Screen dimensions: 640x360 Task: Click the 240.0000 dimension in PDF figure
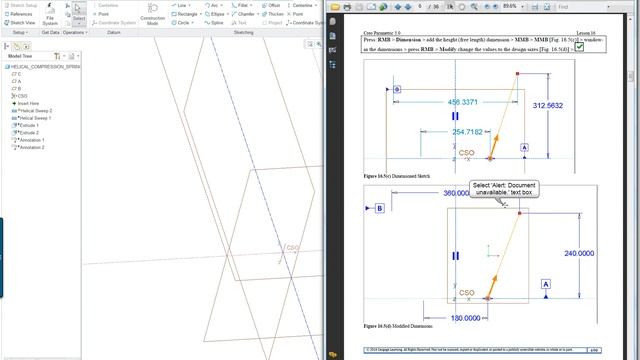(x=579, y=253)
